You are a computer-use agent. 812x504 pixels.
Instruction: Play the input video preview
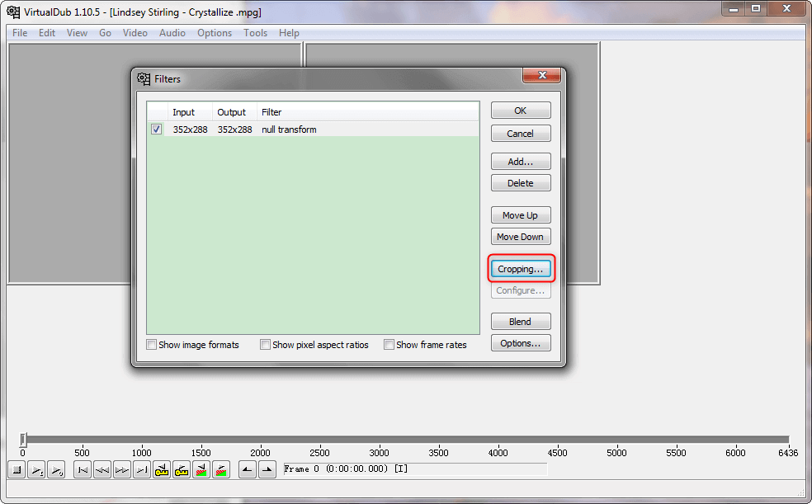pyautogui.click(x=36, y=470)
